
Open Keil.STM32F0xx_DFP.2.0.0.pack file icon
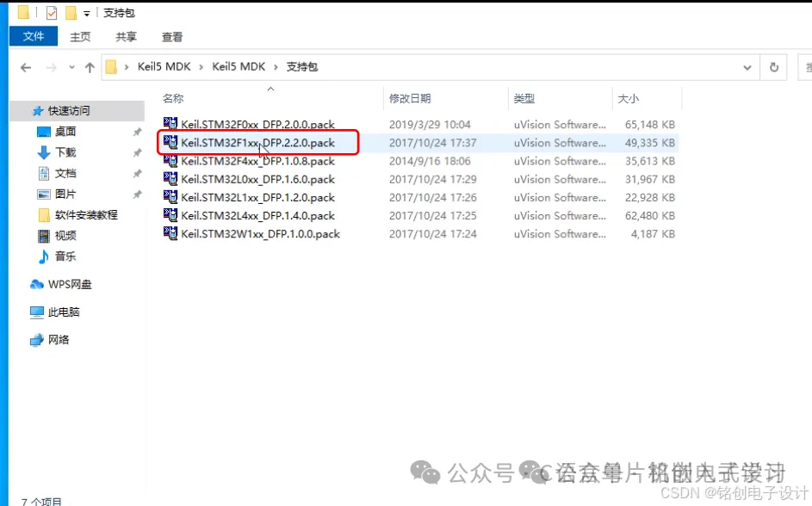point(170,124)
